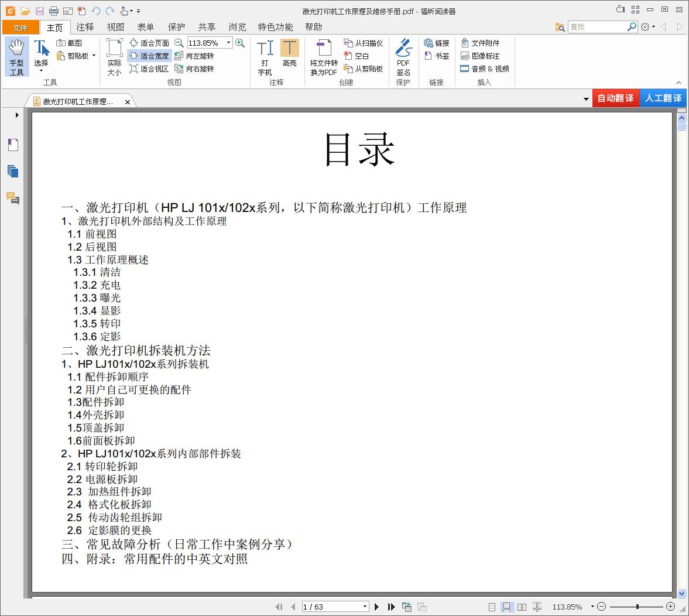Screen dimensions: 689x616
Task: Click the ribbon zoom out magnifier
Action: [179, 43]
